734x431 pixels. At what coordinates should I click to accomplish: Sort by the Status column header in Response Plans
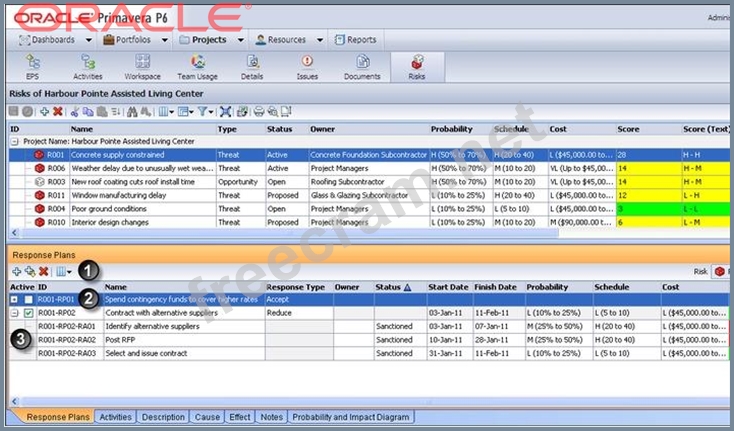400,287
